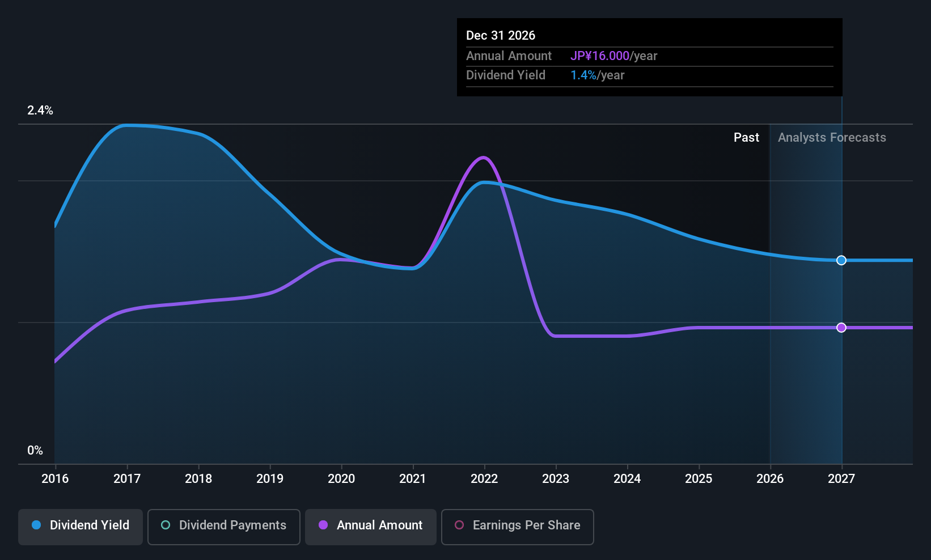Click the 2021 x-axis label
The image size is (931, 560).
[x=413, y=479]
